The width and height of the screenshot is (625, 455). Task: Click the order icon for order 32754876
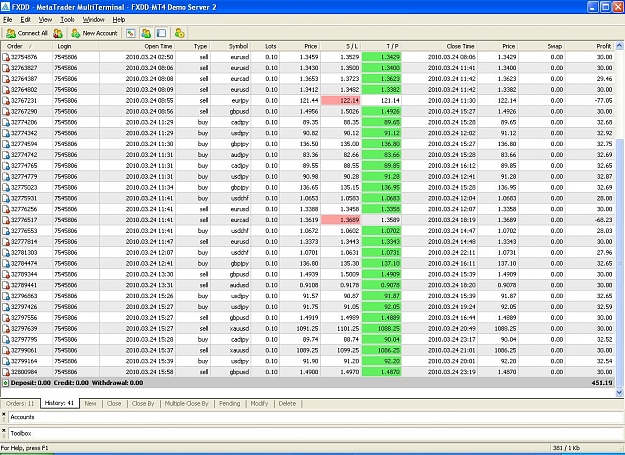point(6,57)
